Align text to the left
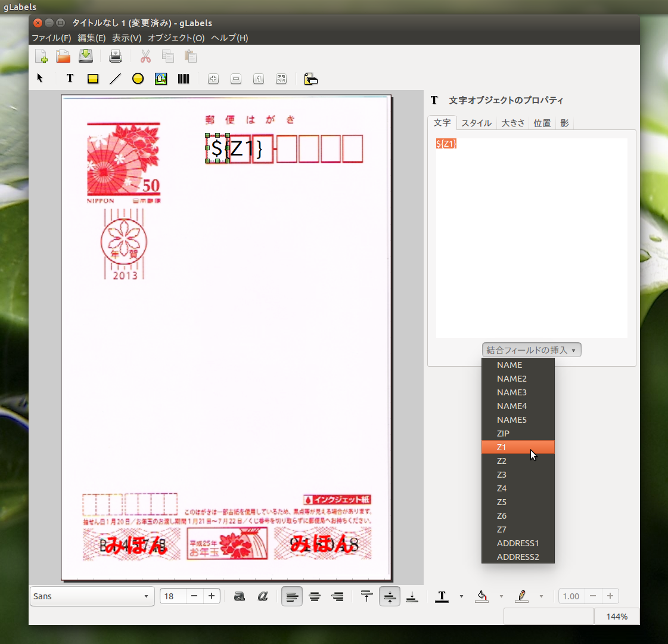Viewport: 668px width, 644px height. pyautogui.click(x=292, y=596)
